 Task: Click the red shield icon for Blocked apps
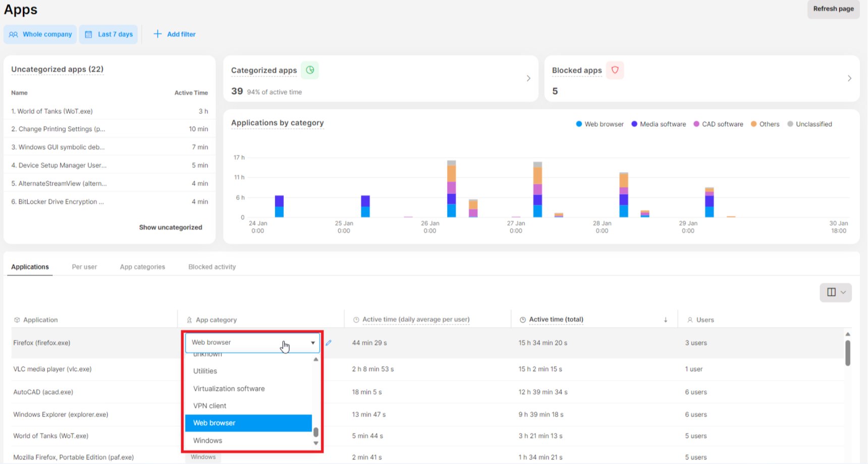click(615, 70)
